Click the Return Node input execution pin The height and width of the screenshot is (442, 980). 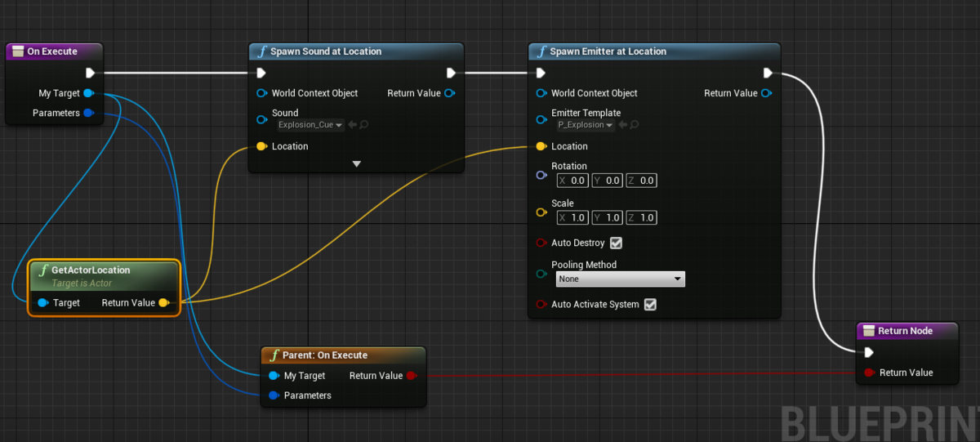(869, 352)
